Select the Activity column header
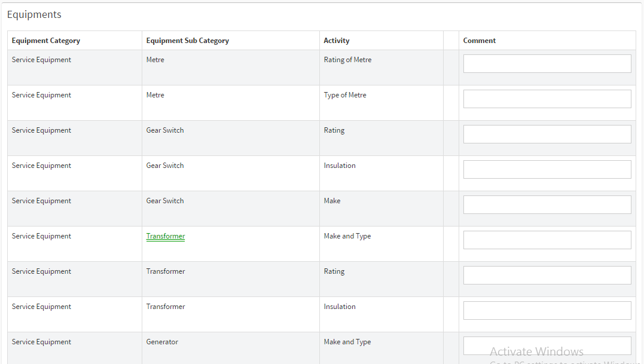 (x=337, y=41)
